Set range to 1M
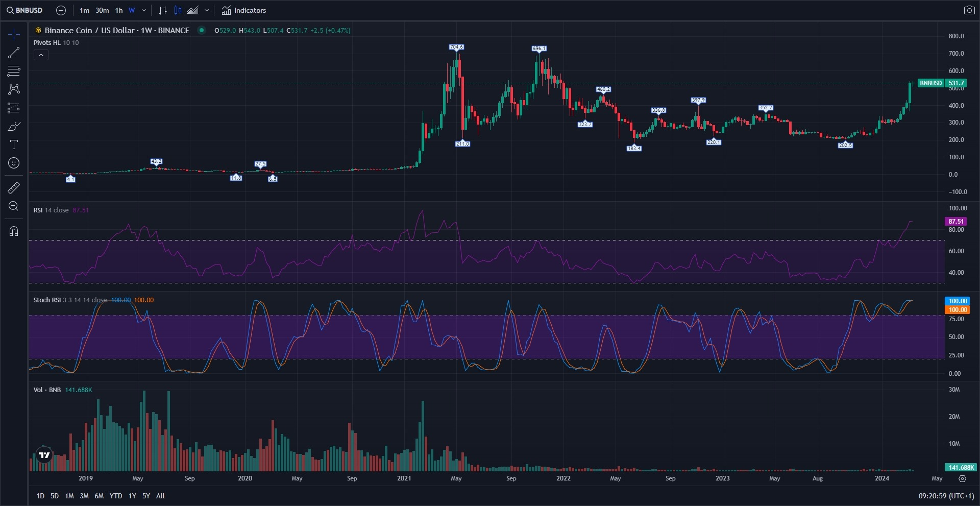 point(69,496)
